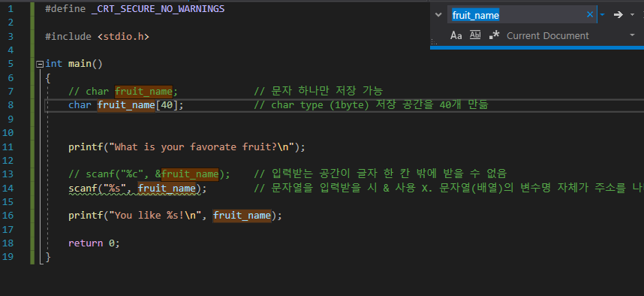Click the comment 'char type (1byte)' on line 8
Screen dimensions: 644x296
(x=312, y=105)
